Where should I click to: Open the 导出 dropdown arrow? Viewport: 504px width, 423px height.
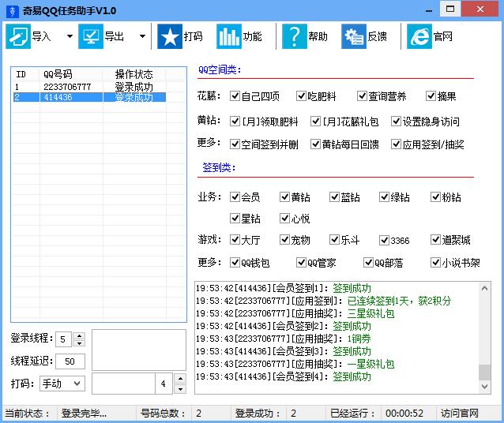tap(142, 36)
